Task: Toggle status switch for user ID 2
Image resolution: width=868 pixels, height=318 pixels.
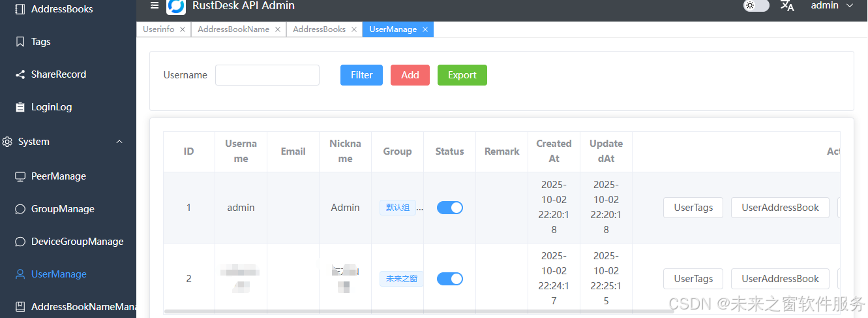Action: (450, 279)
